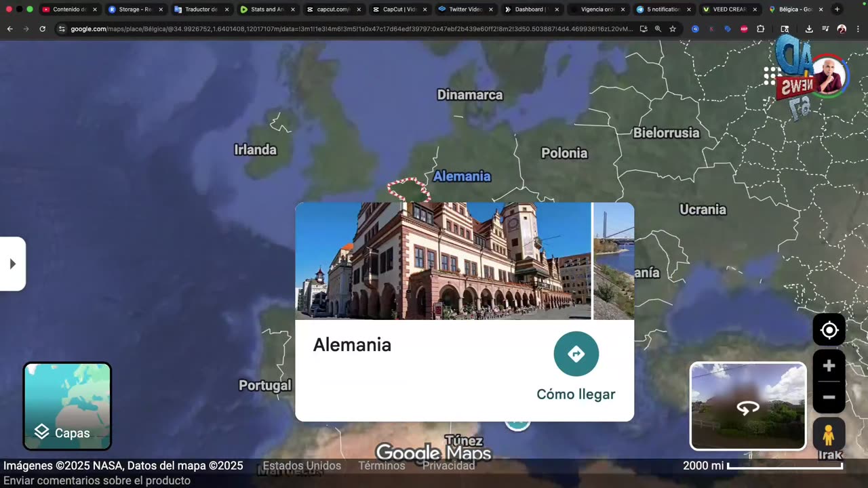Open the browser downloads icon
This screenshot has width=868, height=488.
[809, 29]
